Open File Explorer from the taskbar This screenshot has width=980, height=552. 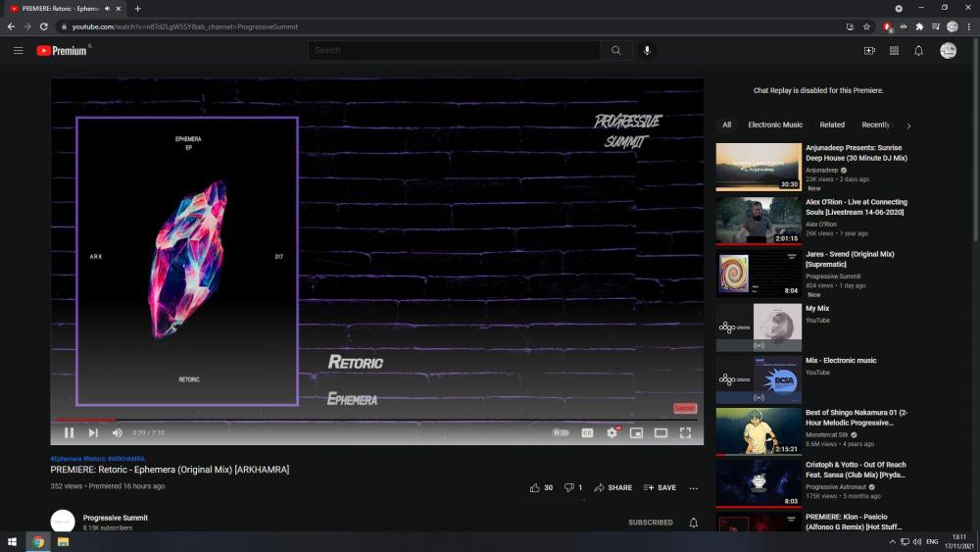point(63,542)
